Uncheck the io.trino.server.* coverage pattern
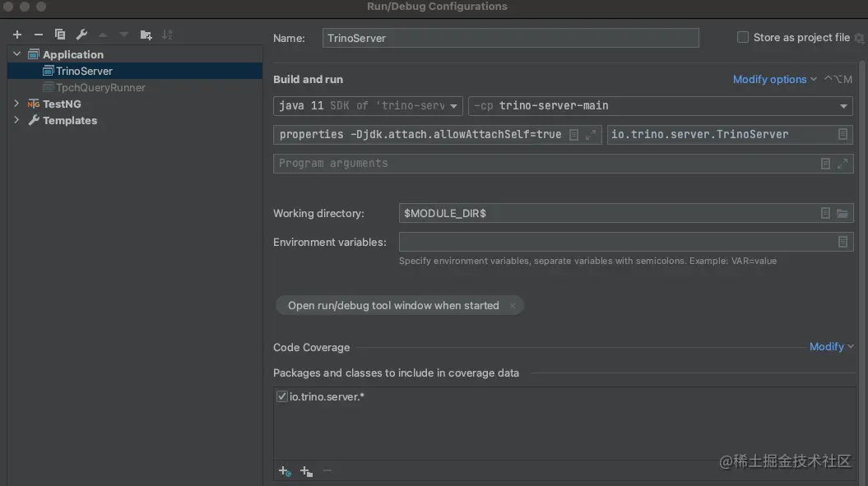 pyautogui.click(x=282, y=397)
